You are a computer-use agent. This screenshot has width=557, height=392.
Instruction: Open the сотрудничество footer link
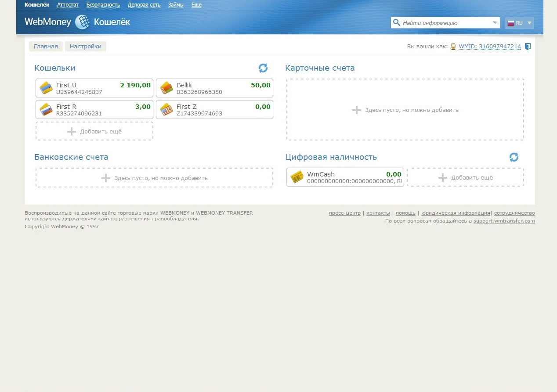(x=514, y=213)
